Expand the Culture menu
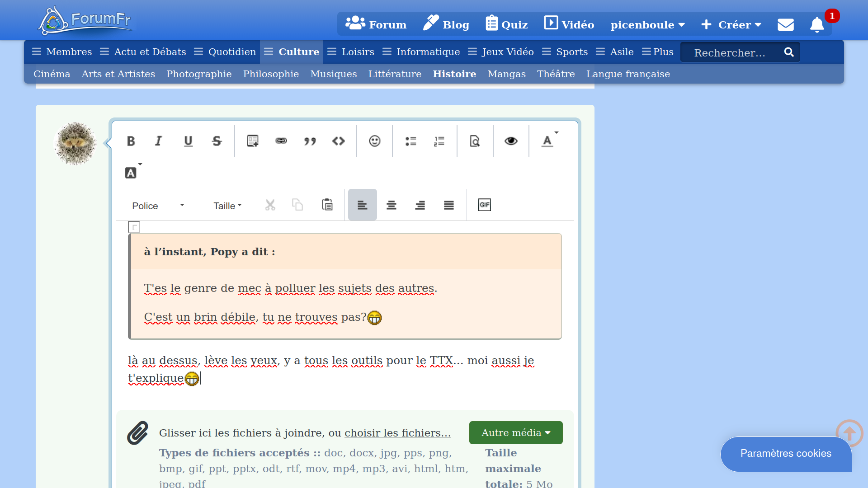868x488 pixels. [292, 52]
